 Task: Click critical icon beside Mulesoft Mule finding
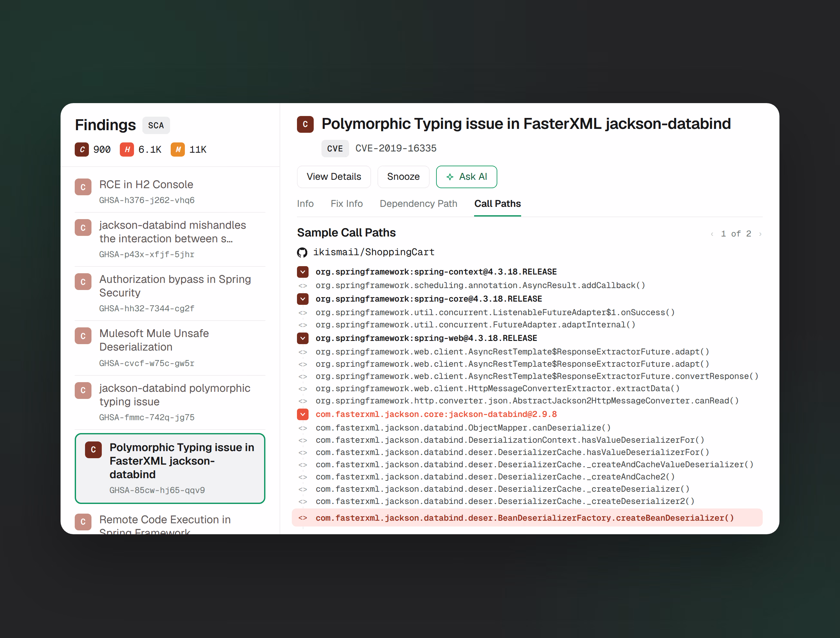[x=83, y=336]
